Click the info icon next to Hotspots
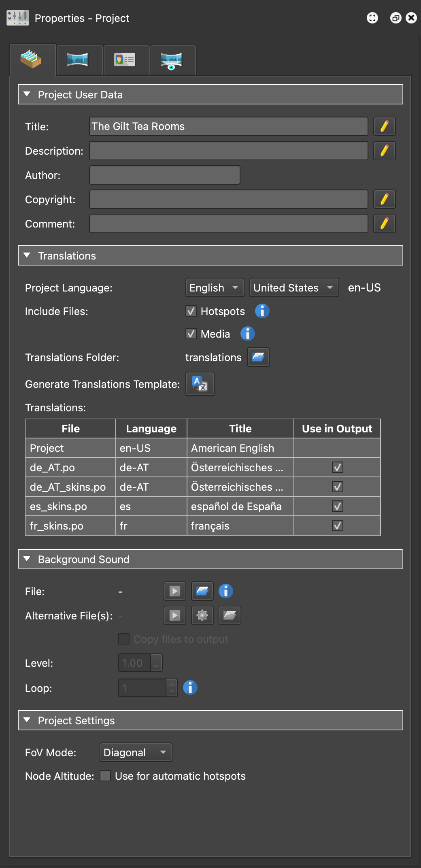This screenshot has width=421, height=868. [262, 311]
